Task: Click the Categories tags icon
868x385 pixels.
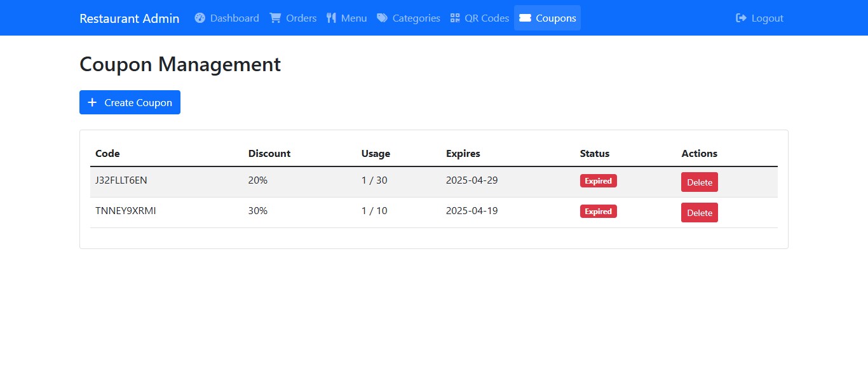Action: tap(382, 18)
